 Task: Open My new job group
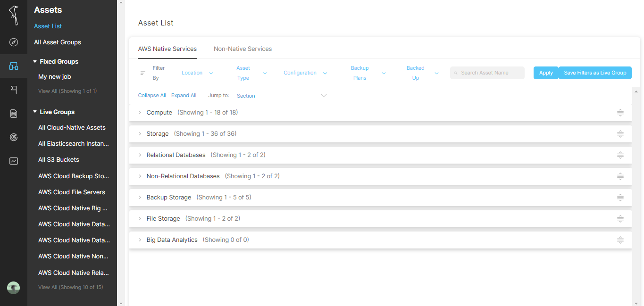click(x=55, y=77)
